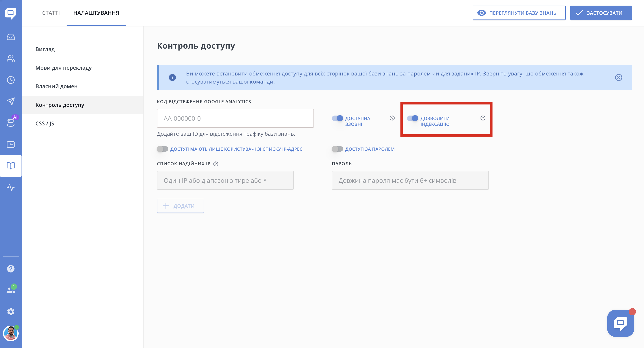The height and width of the screenshot is (348, 644).
Task: Click the clock history icon in sidebar
Action: [11, 80]
